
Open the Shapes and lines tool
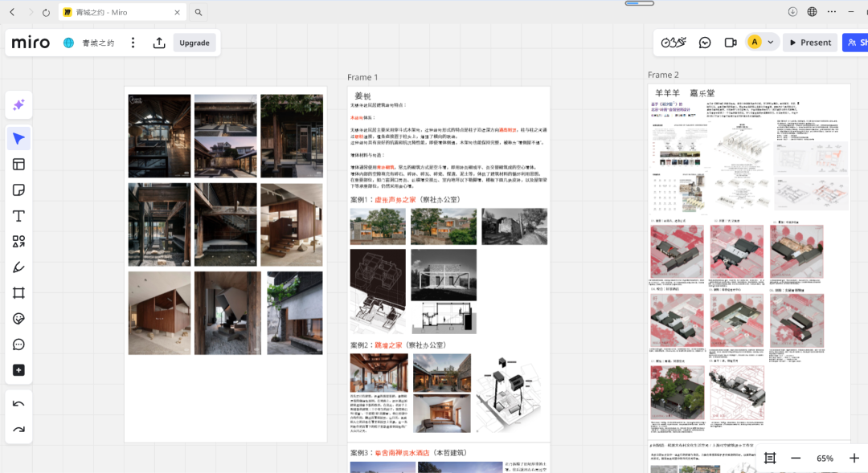coord(18,242)
